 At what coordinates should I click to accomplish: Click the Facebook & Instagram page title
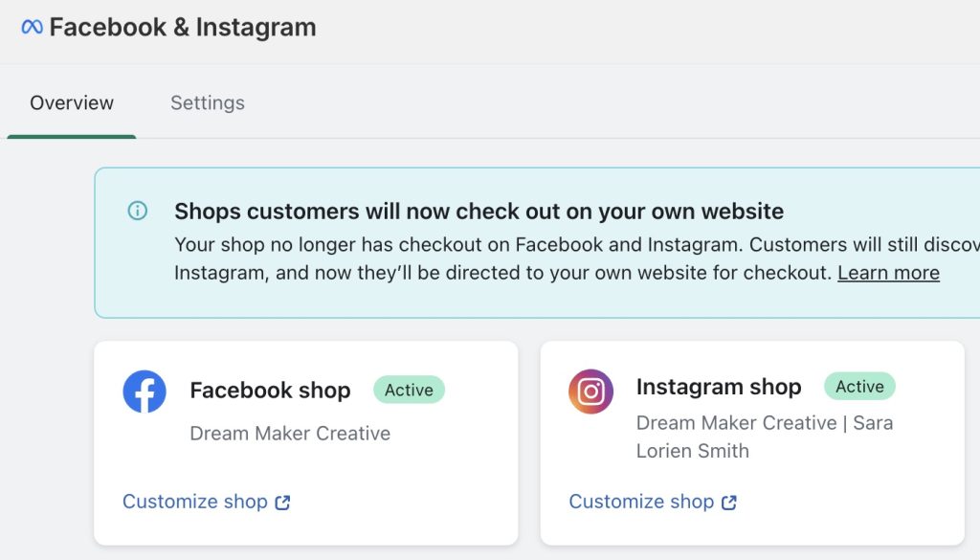pos(182,26)
